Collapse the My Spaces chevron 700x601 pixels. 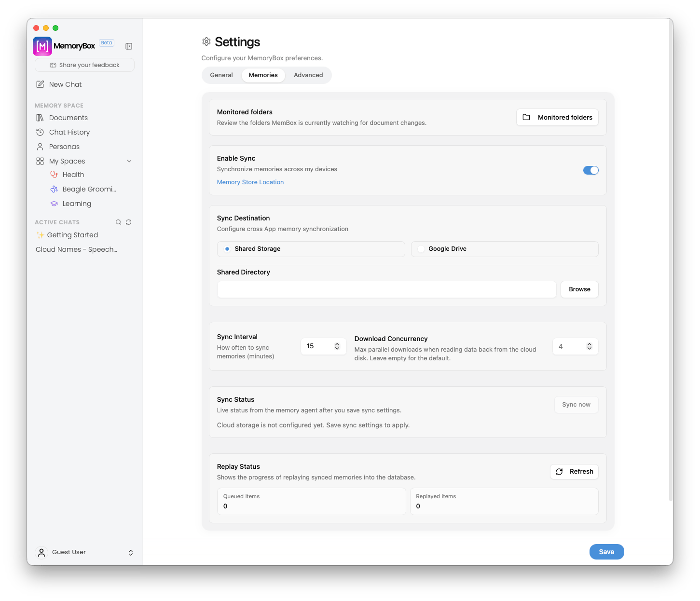coord(129,161)
